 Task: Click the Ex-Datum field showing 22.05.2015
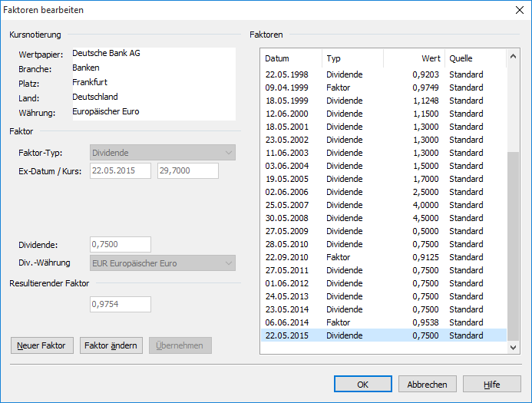coord(121,170)
